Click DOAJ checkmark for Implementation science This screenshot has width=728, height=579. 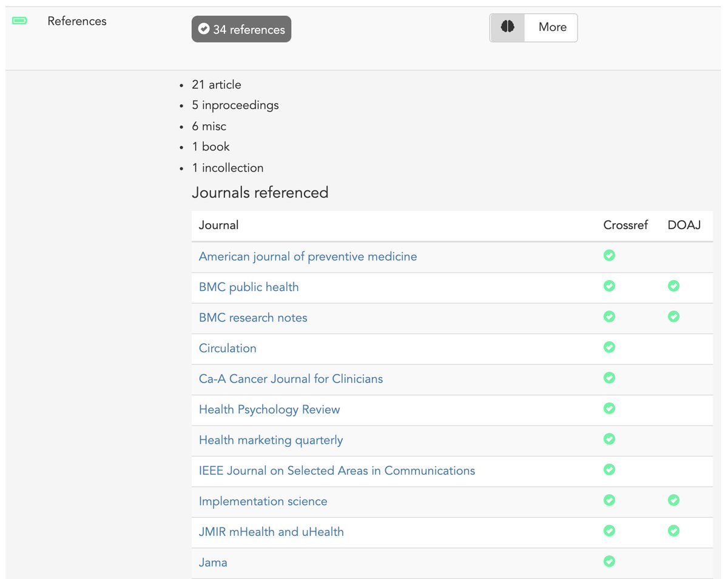673,500
